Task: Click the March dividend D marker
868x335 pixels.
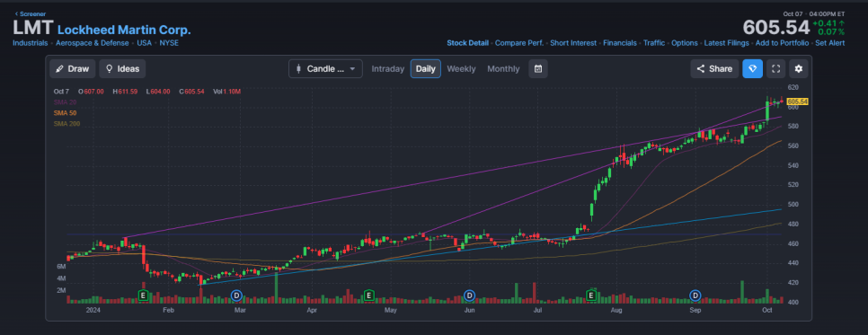Action: coord(237,295)
